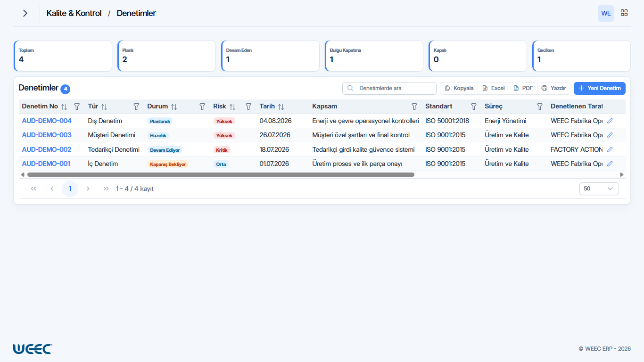
Task: Select the Devam Eden summary card
Action: (x=270, y=56)
